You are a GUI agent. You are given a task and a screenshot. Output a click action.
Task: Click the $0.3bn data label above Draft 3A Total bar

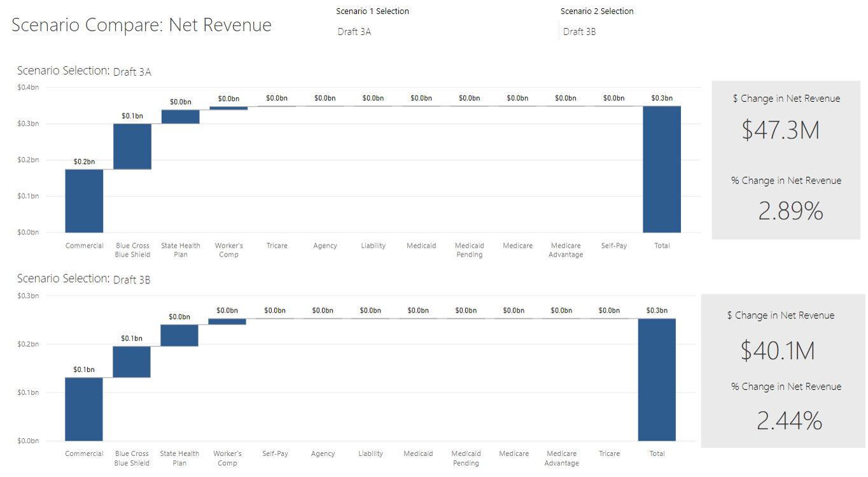[x=662, y=99]
